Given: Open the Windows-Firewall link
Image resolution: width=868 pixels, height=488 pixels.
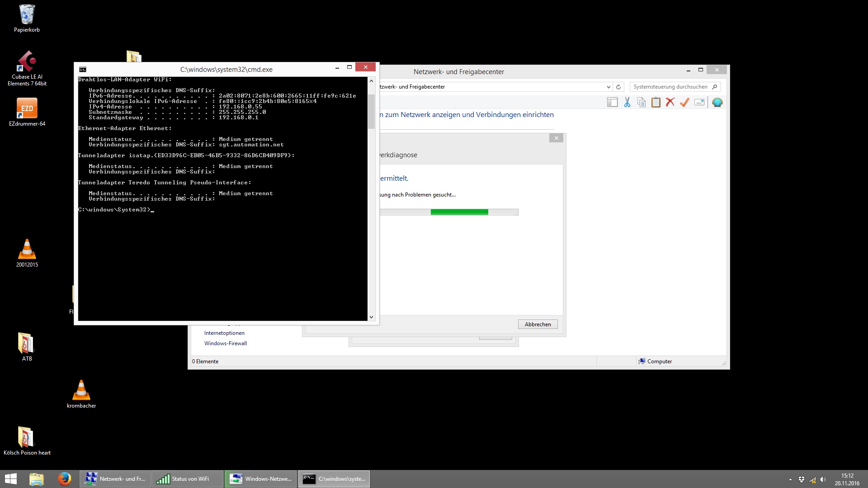Looking at the screenshot, I should 225,343.
